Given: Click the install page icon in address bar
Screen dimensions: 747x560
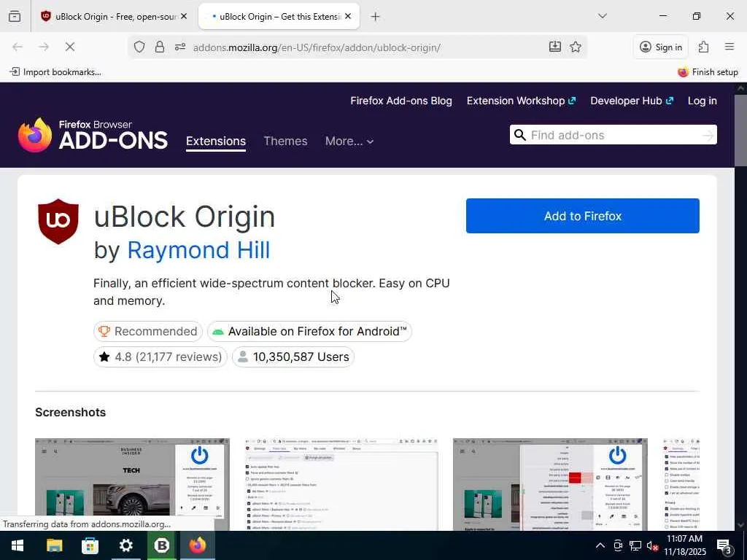Looking at the screenshot, I should pos(554,47).
